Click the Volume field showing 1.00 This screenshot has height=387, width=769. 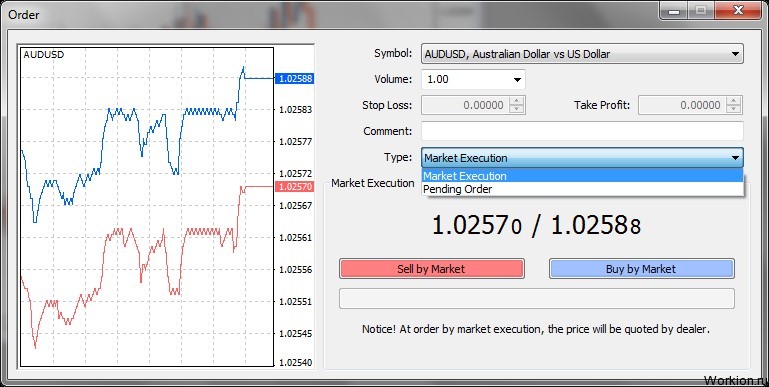(x=473, y=79)
